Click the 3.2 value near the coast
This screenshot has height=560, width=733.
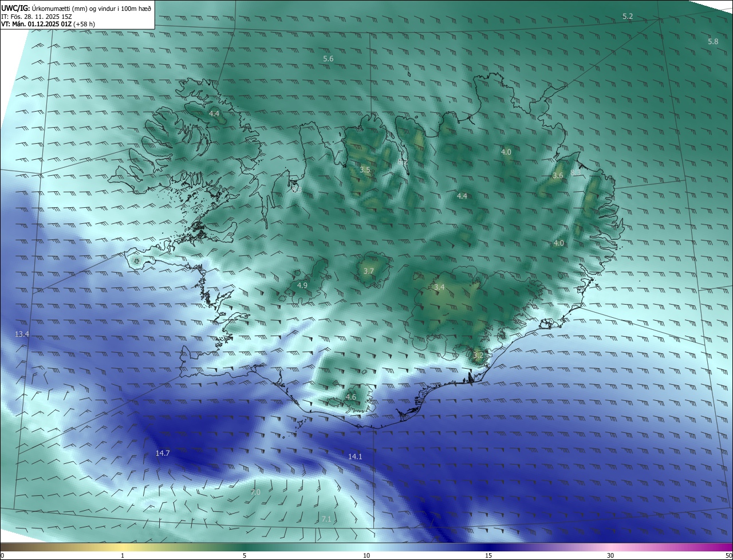[478, 356]
